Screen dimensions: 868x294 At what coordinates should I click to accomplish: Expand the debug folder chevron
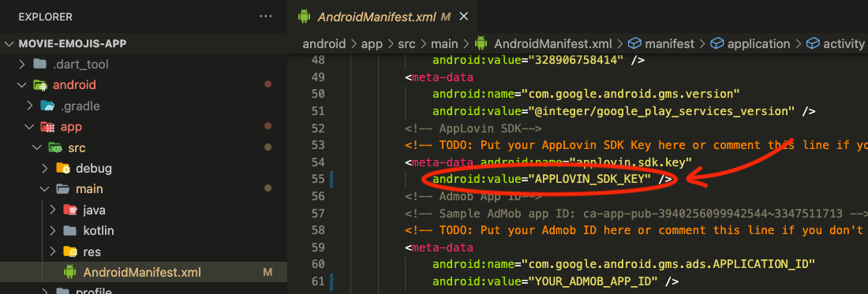click(x=46, y=169)
